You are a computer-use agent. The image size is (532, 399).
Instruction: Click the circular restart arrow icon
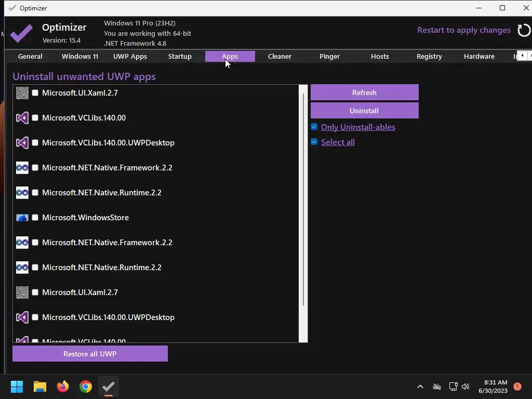point(524,30)
